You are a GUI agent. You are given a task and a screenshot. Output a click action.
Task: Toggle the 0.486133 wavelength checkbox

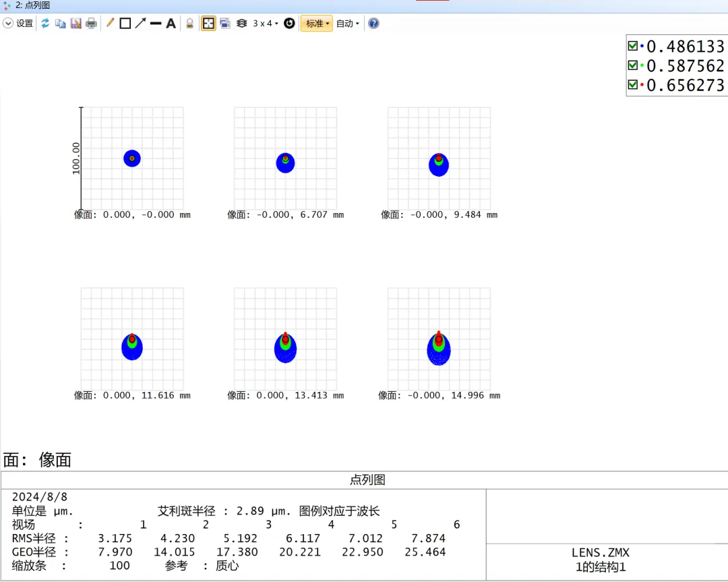pos(632,46)
